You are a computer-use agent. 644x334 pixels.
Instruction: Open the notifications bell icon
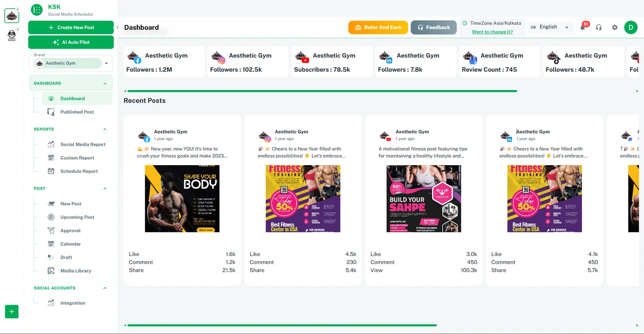tap(582, 27)
